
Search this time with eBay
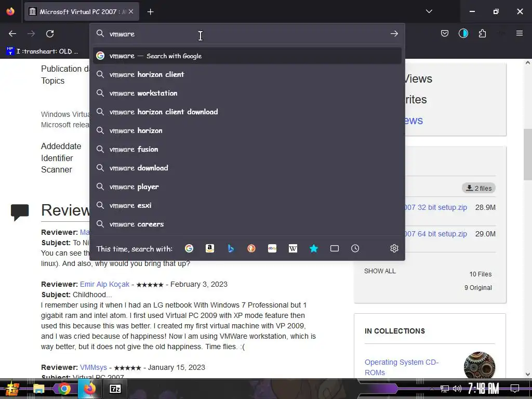(272, 248)
